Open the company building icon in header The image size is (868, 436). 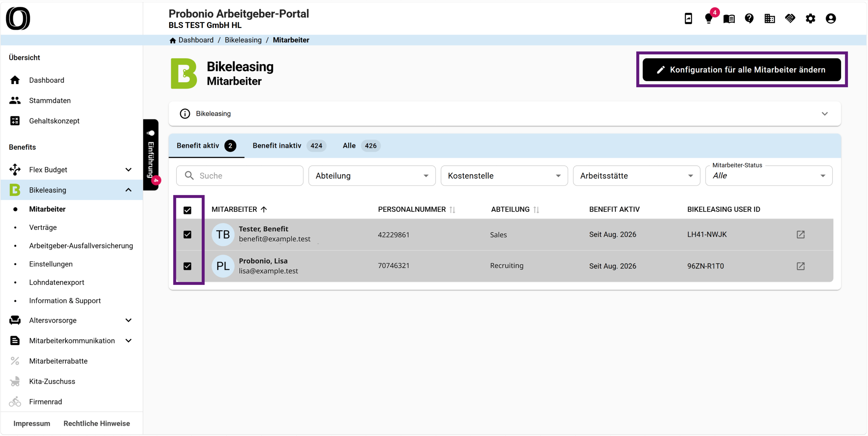pyautogui.click(x=770, y=19)
